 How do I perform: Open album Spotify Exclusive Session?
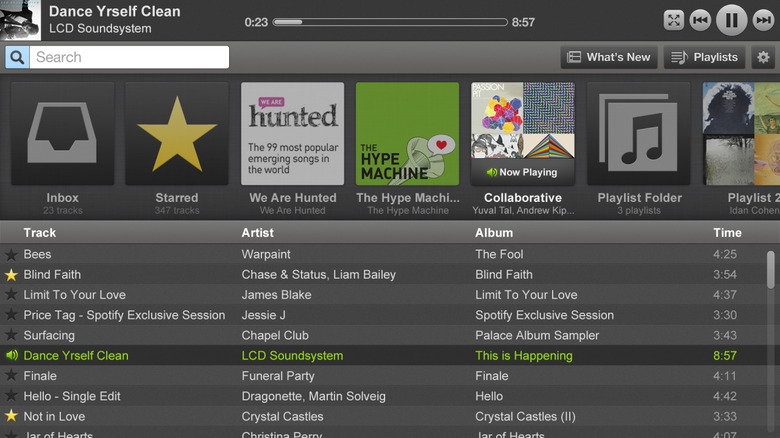[545, 315]
